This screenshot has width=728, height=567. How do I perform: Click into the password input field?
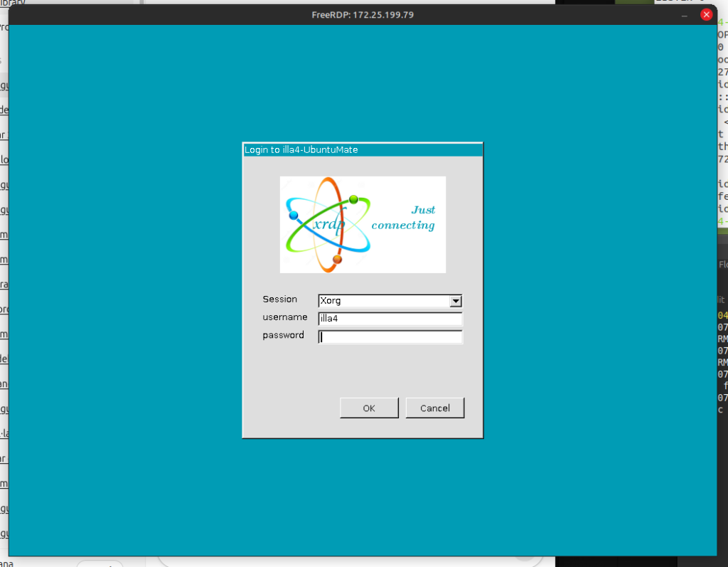pyautogui.click(x=390, y=337)
